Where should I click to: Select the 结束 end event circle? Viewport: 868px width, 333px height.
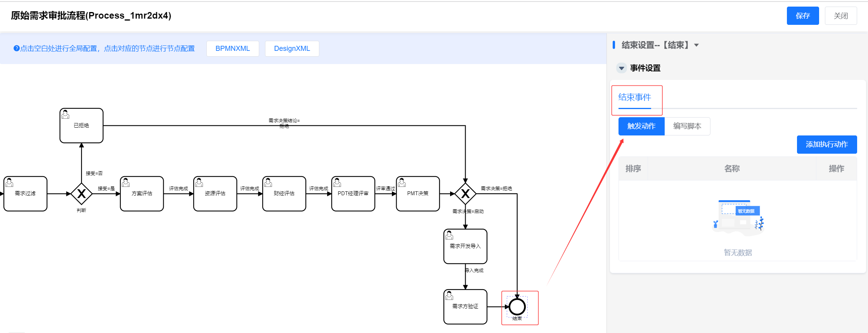(x=517, y=307)
